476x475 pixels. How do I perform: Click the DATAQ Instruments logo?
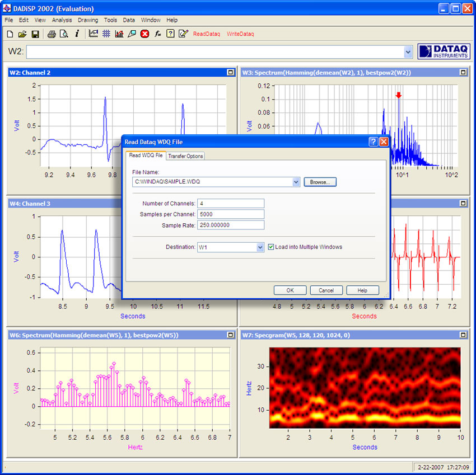[x=444, y=51]
